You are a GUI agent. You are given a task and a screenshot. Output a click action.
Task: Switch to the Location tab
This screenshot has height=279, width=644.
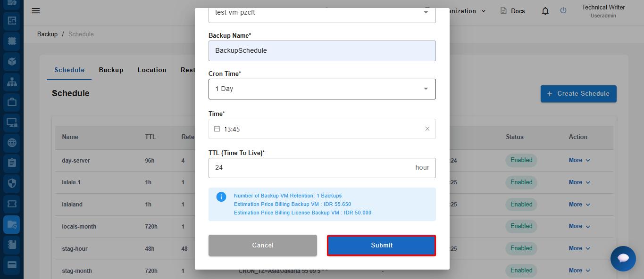152,70
